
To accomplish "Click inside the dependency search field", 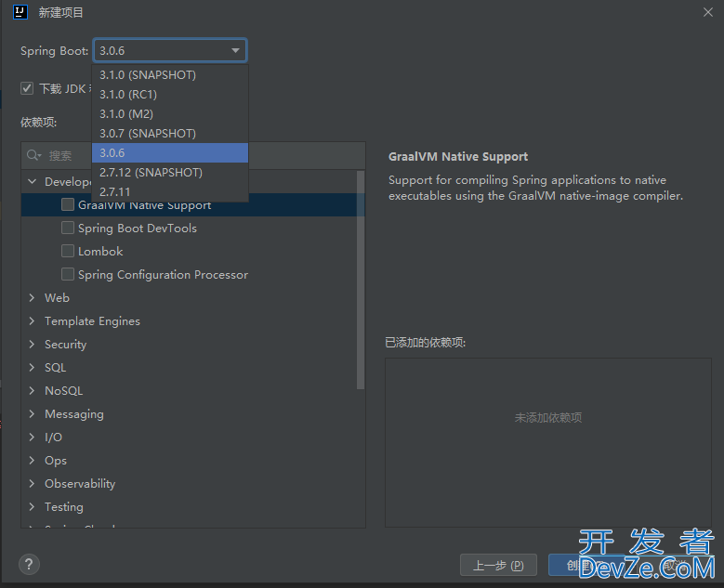I will 193,155.
